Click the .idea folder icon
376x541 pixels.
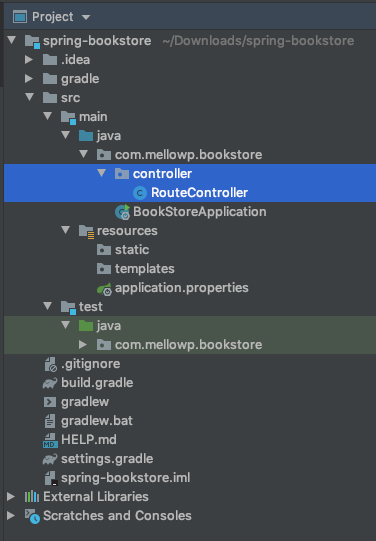click(50, 60)
